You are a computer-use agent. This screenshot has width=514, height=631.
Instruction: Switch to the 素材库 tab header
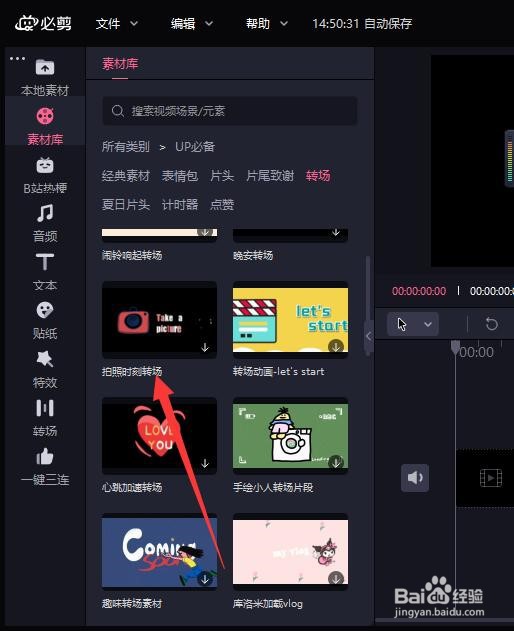click(120, 64)
